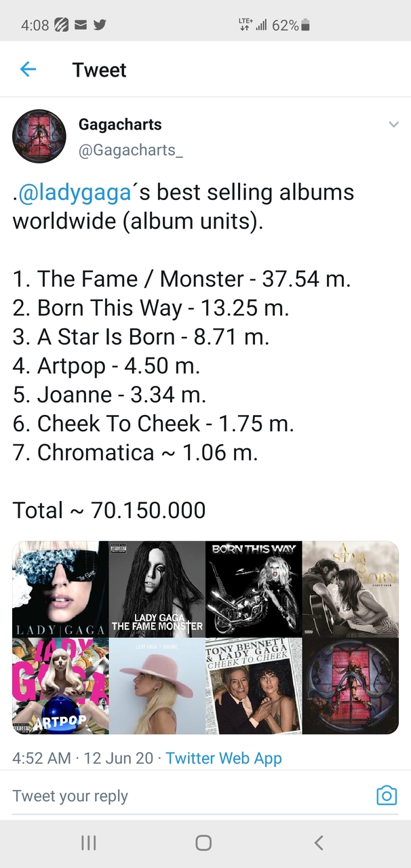Tap the Twitter bird notification icon
This screenshot has height=868, width=411.
point(100,25)
